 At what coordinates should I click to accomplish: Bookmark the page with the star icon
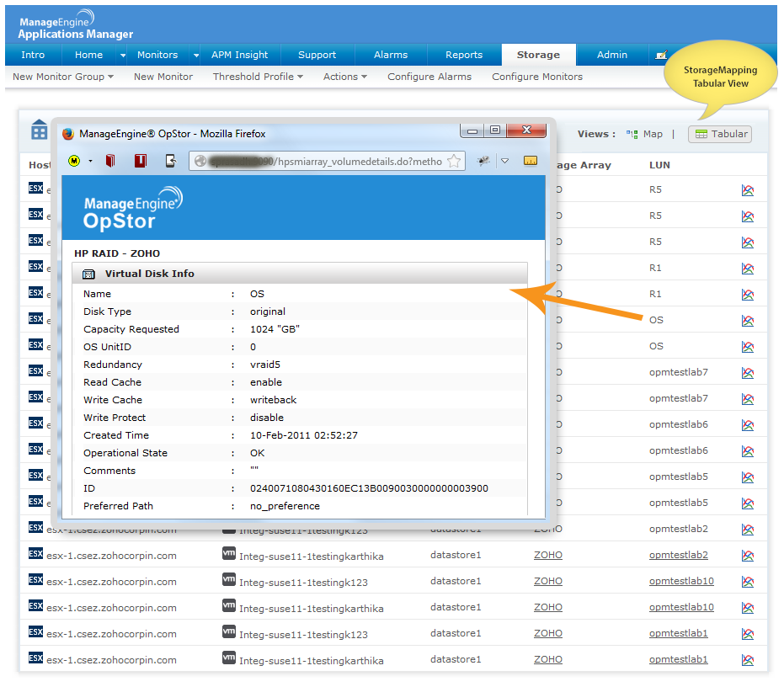454,161
